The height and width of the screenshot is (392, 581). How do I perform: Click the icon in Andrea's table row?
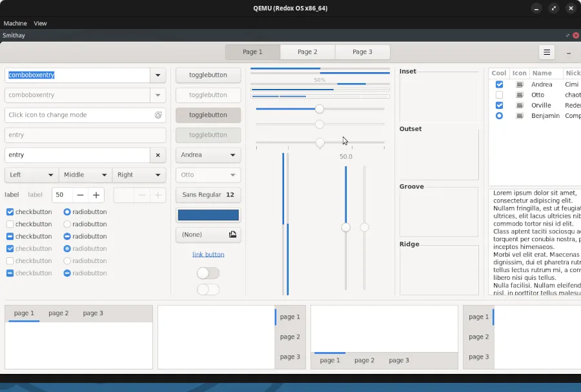coord(520,84)
